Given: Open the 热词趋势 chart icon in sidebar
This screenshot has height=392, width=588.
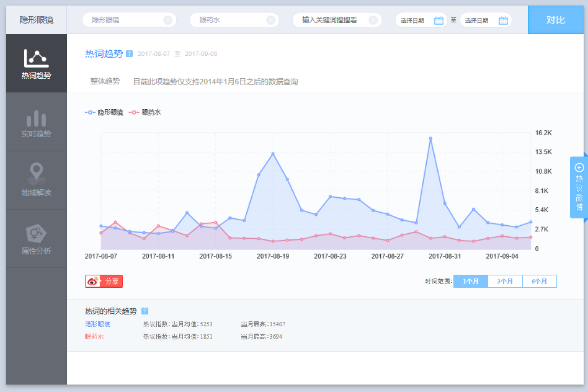Looking at the screenshot, I should pos(36,58).
